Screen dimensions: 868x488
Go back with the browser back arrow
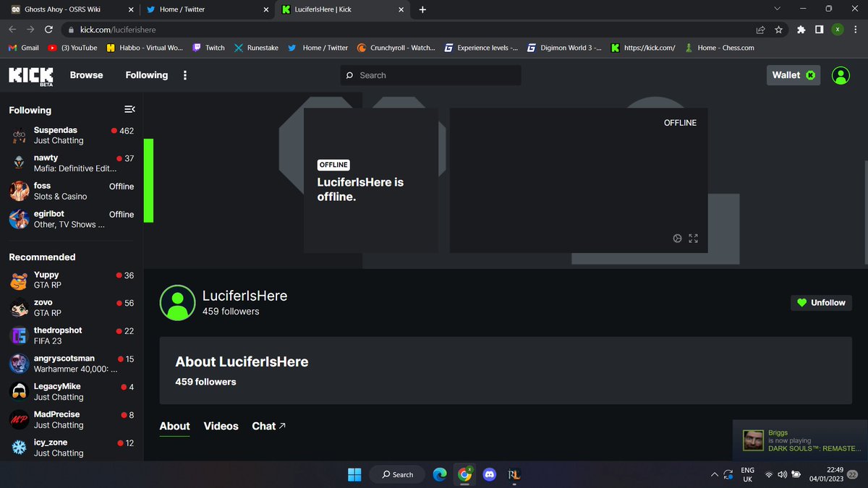coord(12,30)
